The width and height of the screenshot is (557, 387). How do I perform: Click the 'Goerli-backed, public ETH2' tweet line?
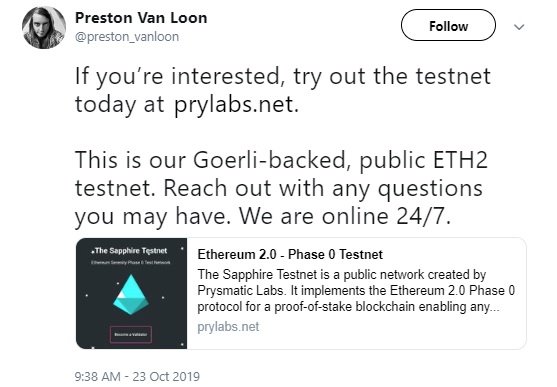coord(340,160)
